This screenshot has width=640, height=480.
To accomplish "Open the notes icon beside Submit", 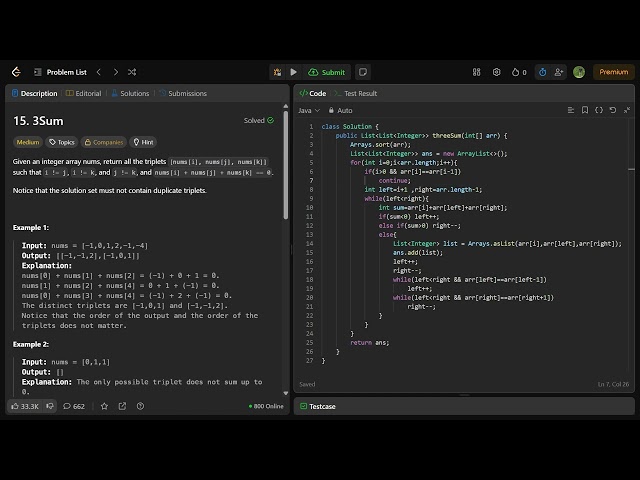I will (x=362, y=72).
